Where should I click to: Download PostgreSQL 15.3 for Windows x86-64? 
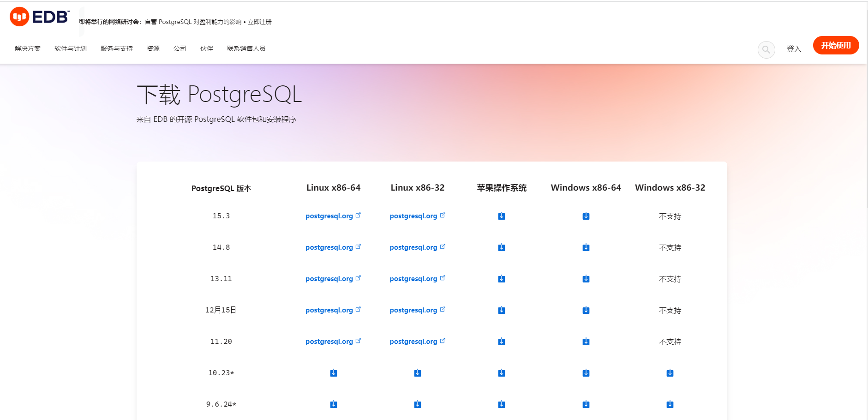tap(586, 216)
